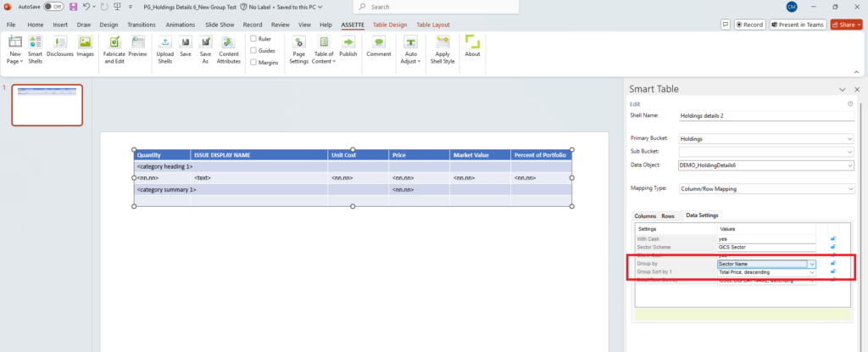Click the ribbon Save button
This screenshot has height=352, width=868.
[186, 47]
